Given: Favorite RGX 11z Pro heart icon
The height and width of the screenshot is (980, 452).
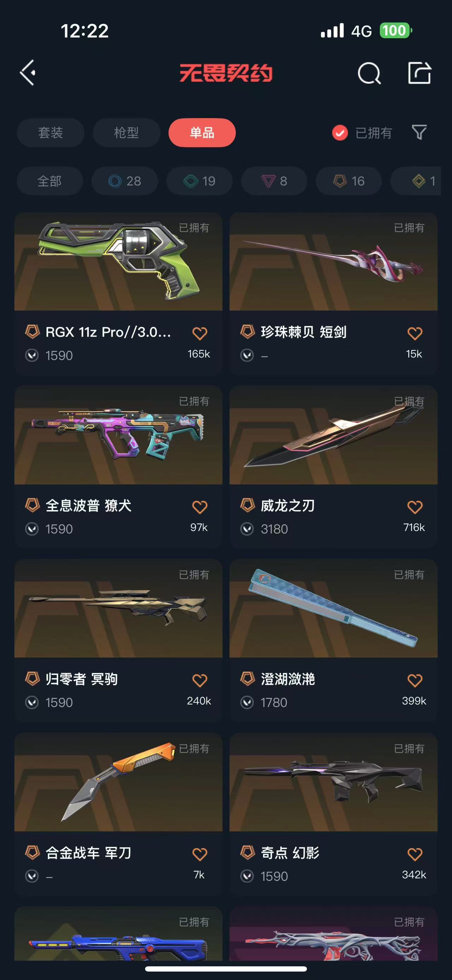Looking at the screenshot, I should pos(200,333).
